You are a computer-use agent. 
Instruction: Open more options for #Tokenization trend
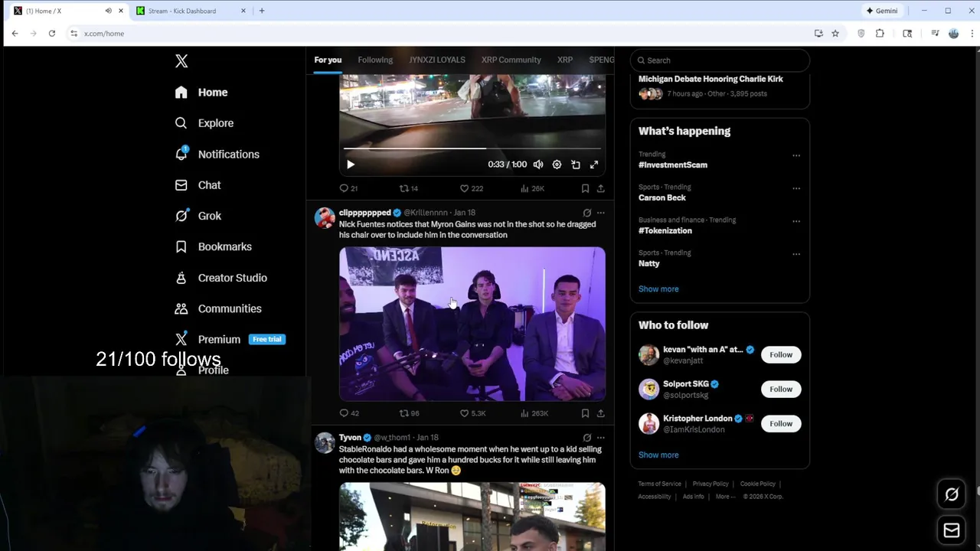796,221
